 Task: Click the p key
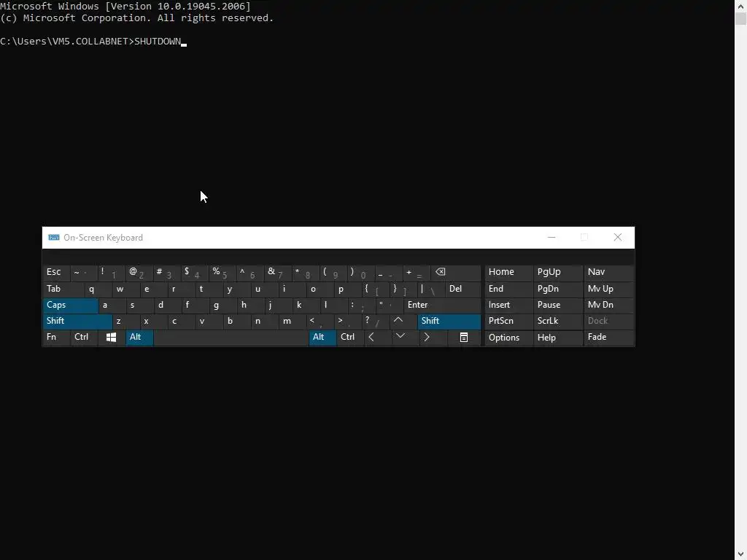point(348,289)
